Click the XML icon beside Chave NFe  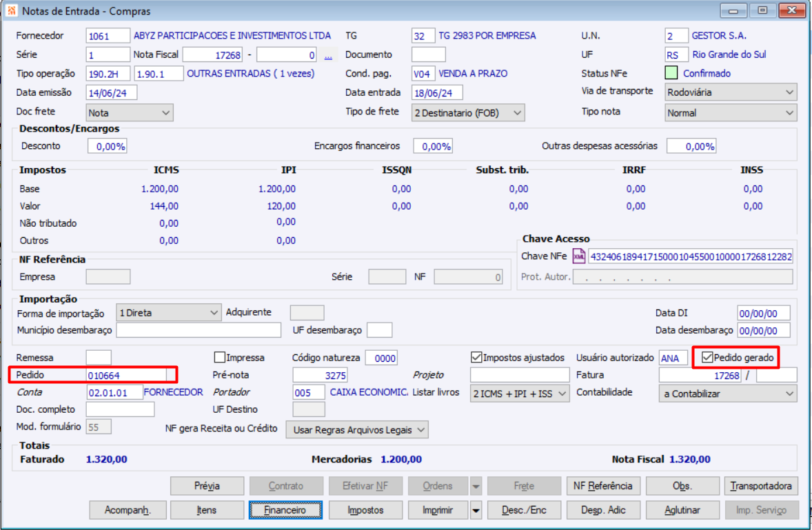578,256
